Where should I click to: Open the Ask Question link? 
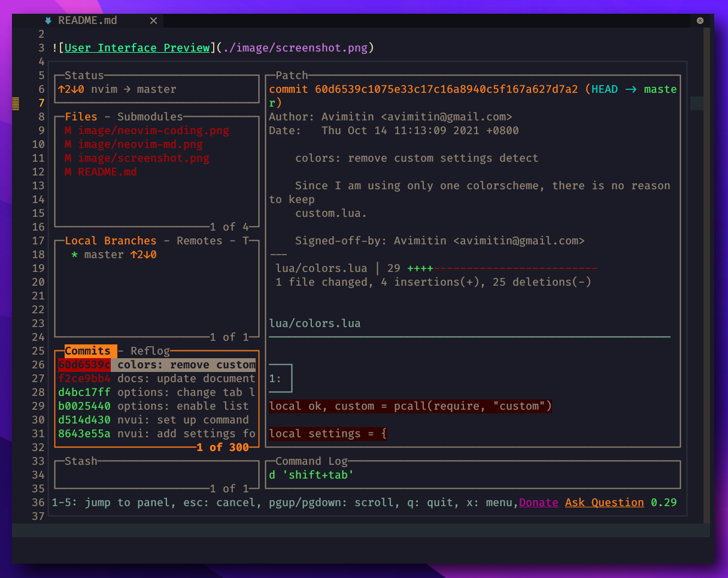coord(605,503)
